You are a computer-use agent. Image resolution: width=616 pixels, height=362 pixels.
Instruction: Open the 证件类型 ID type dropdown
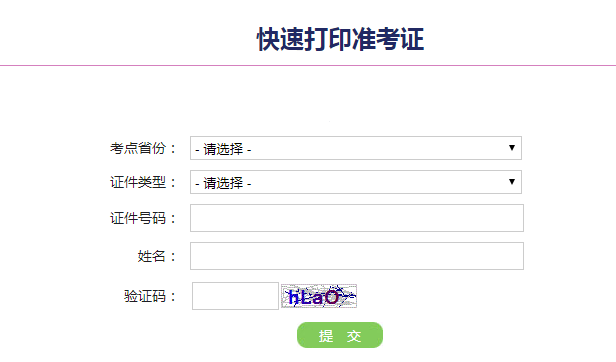point(356,182)
